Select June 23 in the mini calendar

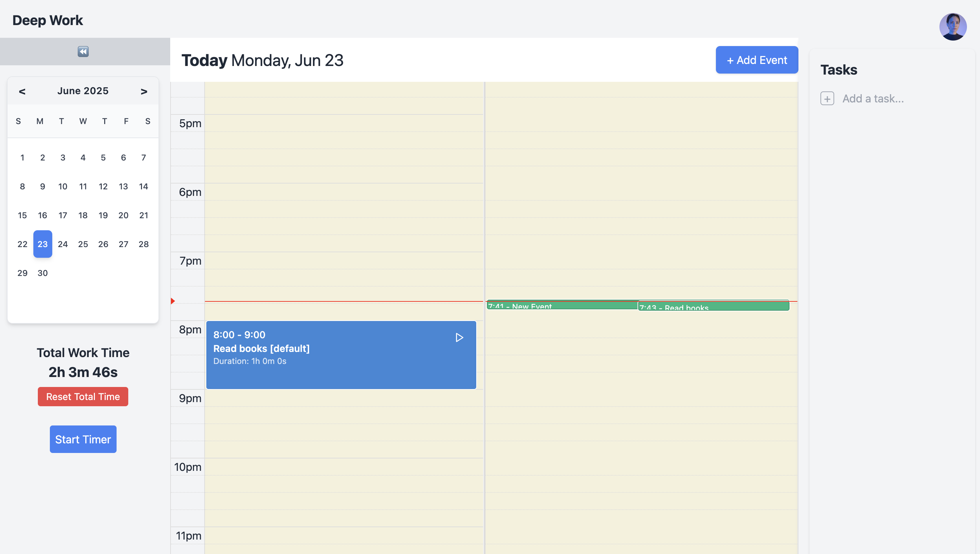tap(43, 244)
